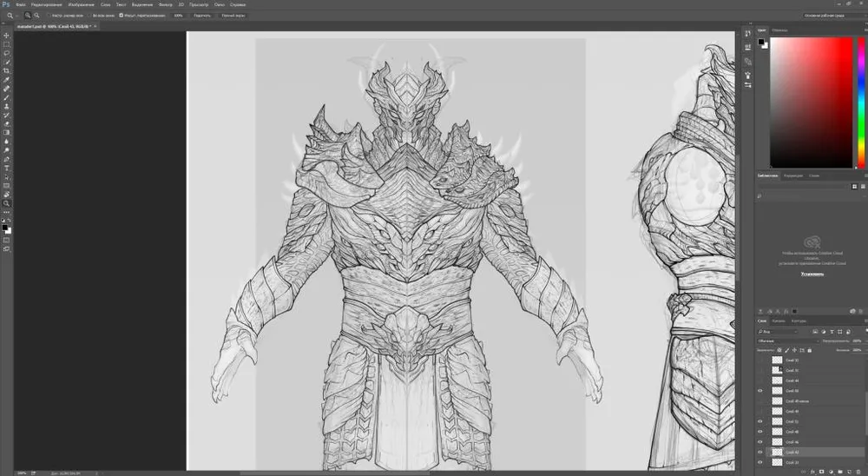Toggle the third checkbox in the zoom options bar
The width and height of the screenshot is (868, 476).
click(x=121, y=16)
